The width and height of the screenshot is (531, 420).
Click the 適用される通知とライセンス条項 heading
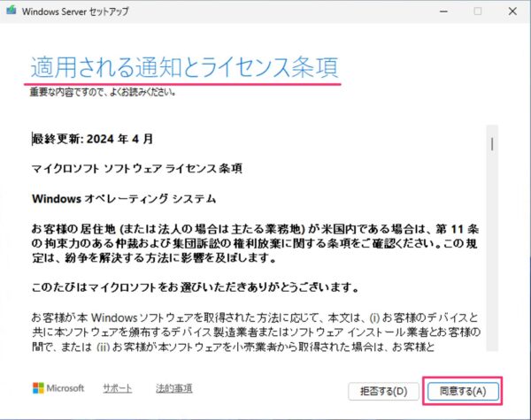pyautogui.click(x=183, y=67)
